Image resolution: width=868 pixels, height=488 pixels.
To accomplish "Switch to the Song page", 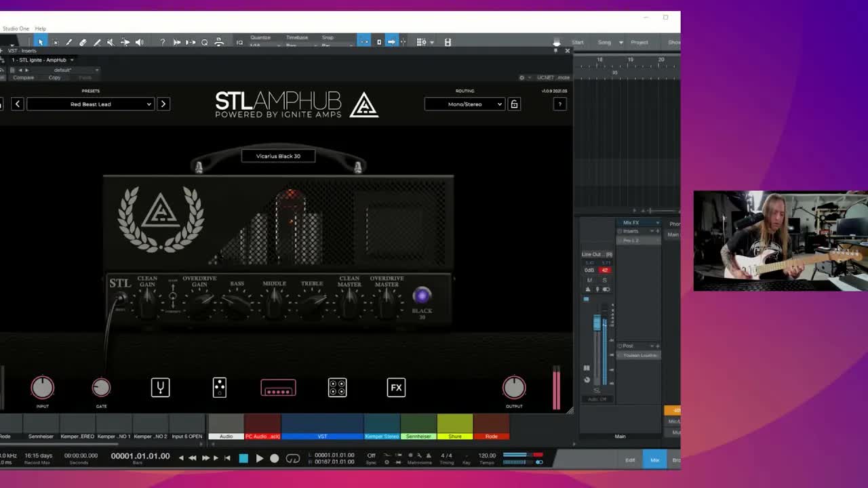I will click(604, 42).
